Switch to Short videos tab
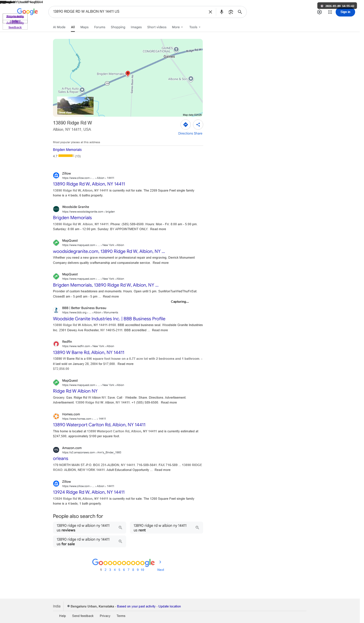The image size is (364, 623). (x=157, y=27)
